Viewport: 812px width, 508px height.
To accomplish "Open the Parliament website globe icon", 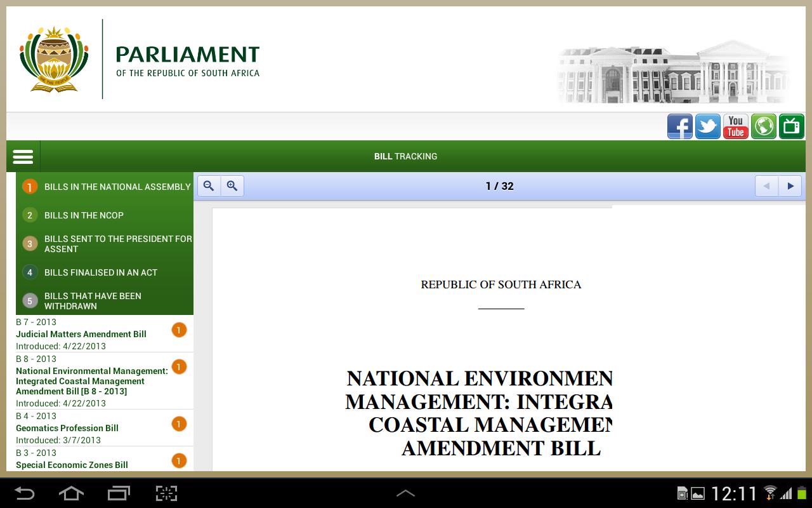I will point(763,126).
